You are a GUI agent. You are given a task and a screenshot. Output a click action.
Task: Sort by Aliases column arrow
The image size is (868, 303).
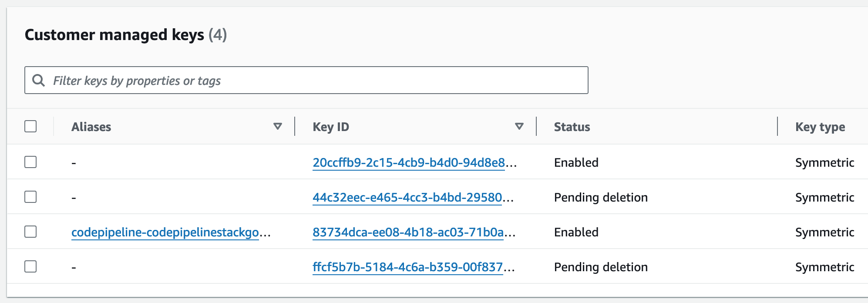277,126
